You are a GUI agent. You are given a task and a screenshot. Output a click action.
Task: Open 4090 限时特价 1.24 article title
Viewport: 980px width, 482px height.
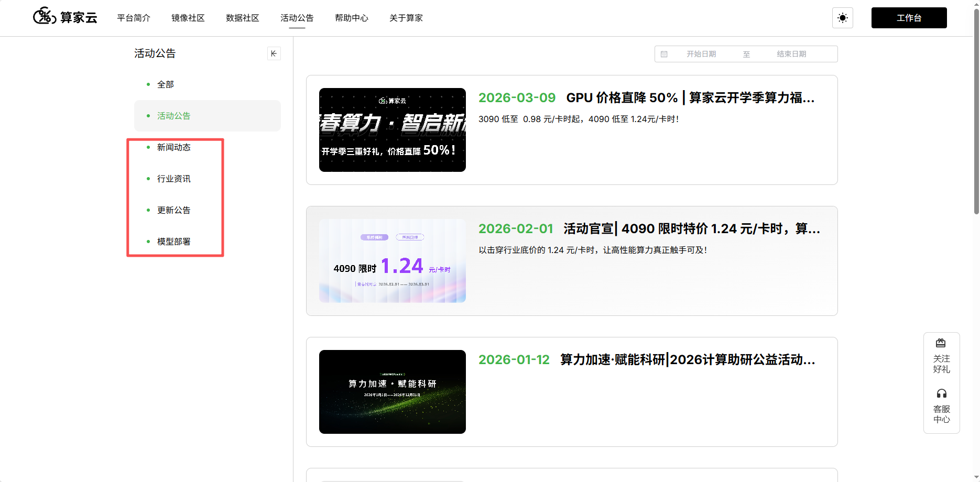[x=692, y=228]
